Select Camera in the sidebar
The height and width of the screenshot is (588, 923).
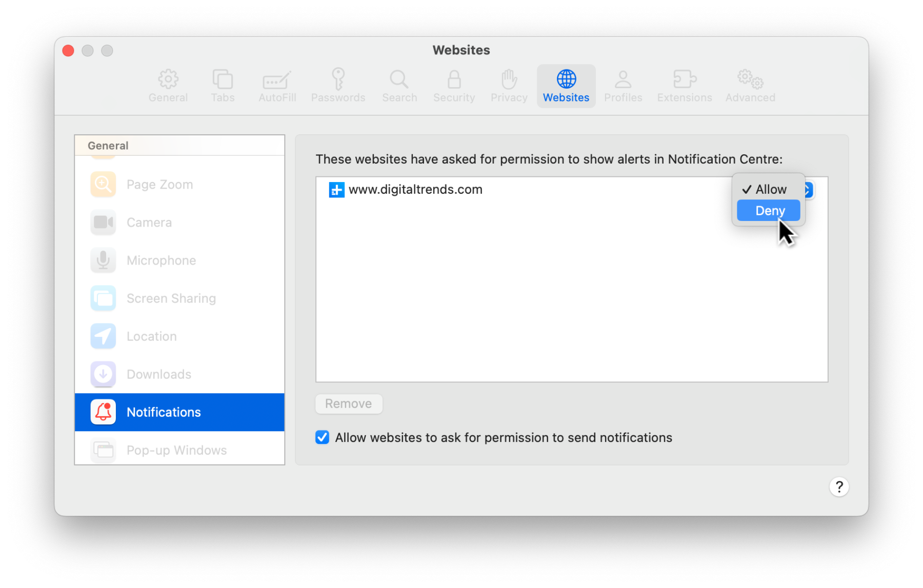pyautogui.click(x=149, y=222)
